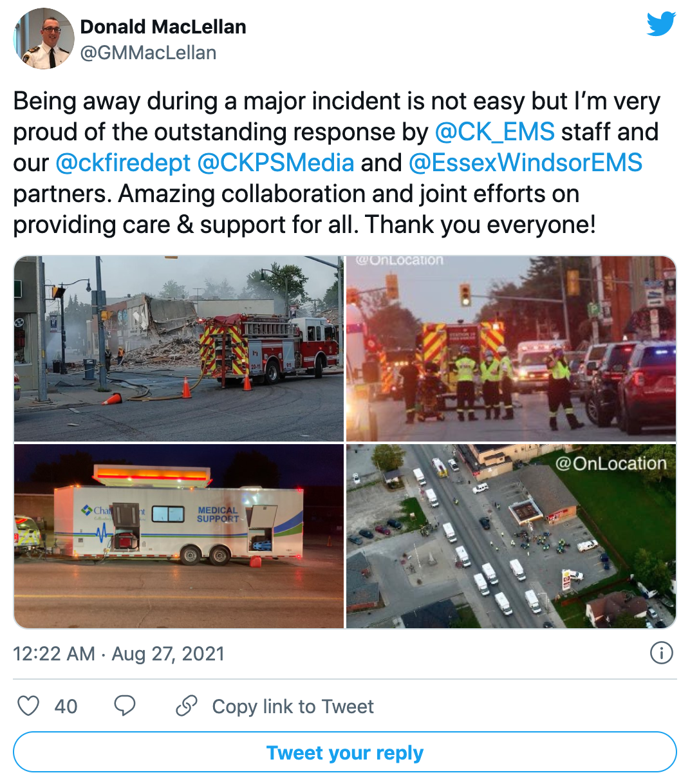Click the chain link icon

(186, 705)
